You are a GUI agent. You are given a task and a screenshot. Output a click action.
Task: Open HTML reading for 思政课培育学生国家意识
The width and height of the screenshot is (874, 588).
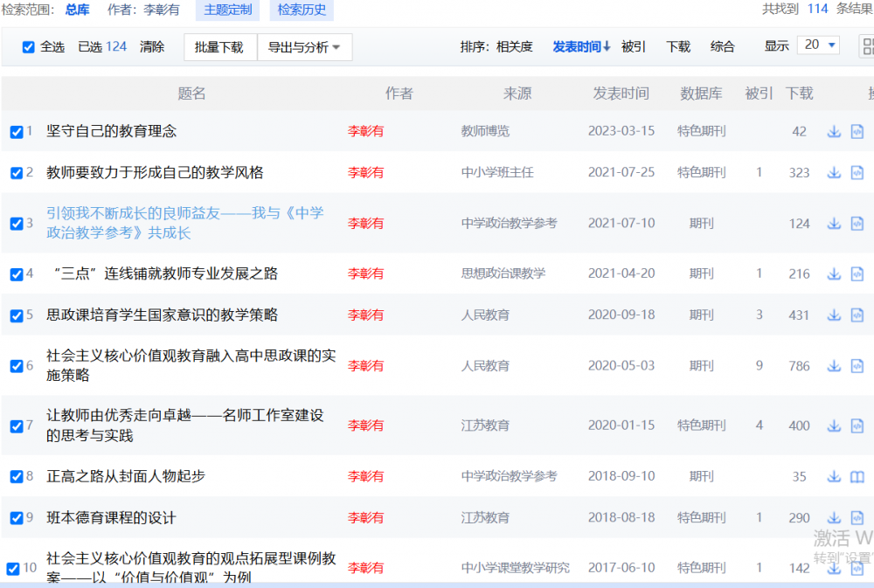(857, 315)
